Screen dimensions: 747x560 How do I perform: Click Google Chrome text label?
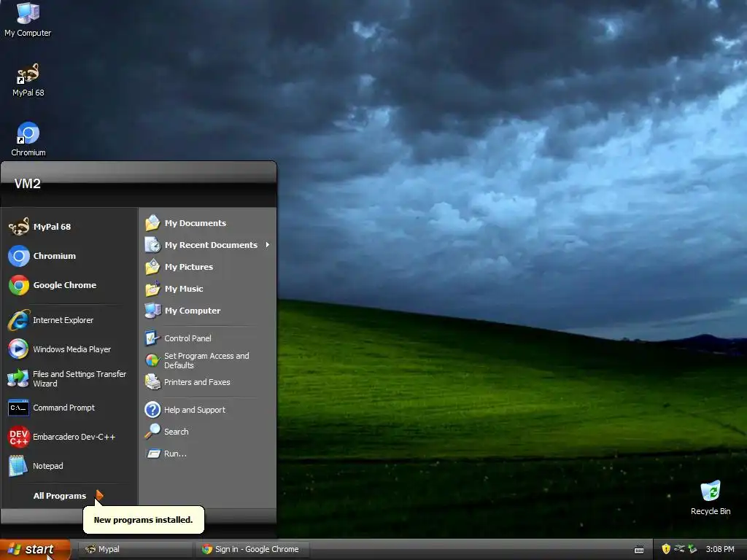(65, 285)
